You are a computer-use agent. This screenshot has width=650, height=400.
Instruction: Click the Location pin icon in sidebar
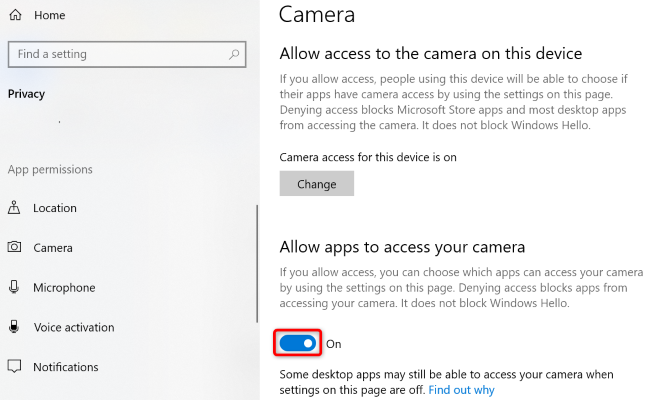15,208
